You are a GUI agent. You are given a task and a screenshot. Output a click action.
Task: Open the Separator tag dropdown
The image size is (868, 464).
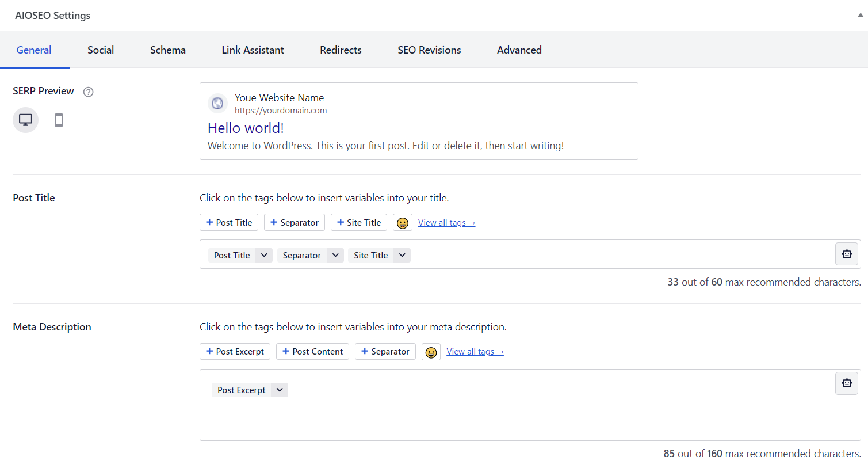click(x=335, y=255)
